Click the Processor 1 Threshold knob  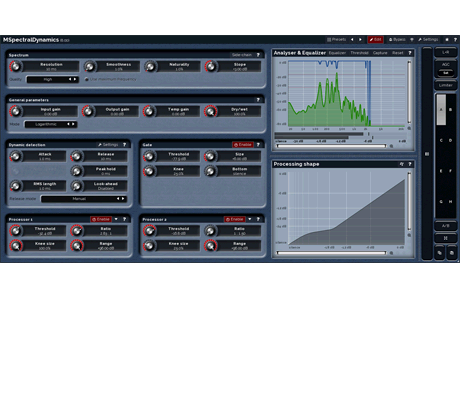[x=15, y=231]
